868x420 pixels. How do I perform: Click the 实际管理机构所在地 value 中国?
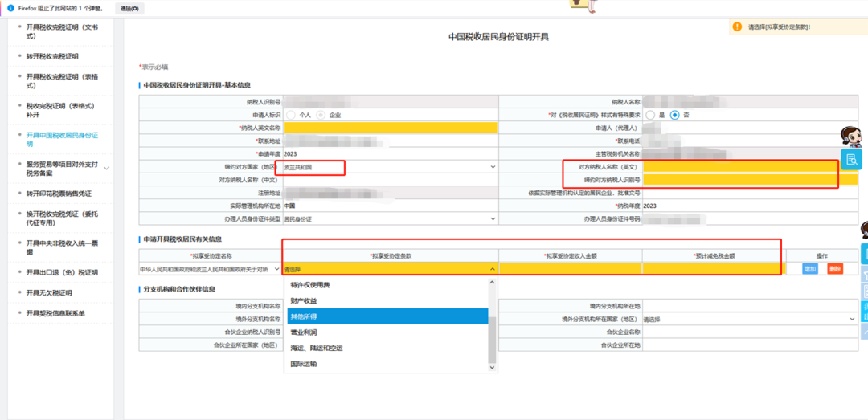[289, 206]
